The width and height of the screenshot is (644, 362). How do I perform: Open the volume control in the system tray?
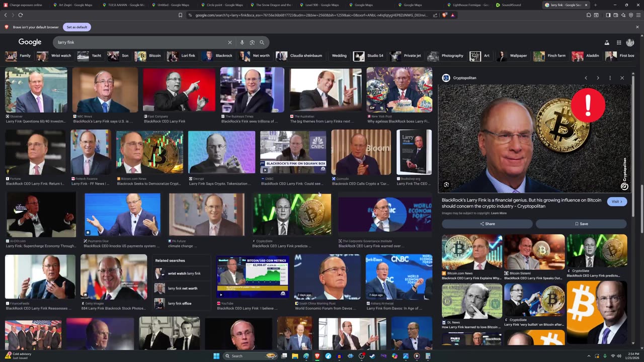(x=619, y=356)
